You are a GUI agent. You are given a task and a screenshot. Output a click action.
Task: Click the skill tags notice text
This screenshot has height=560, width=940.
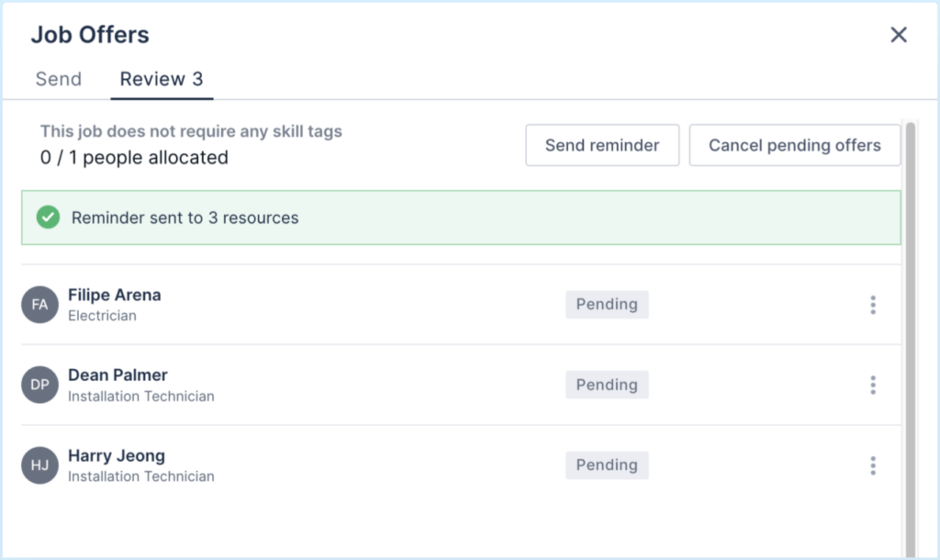(x=191, y=131)
